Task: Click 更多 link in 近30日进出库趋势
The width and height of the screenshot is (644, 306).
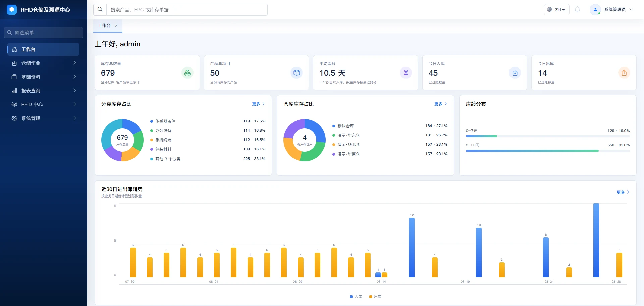Action: click(x=623, y=192)
